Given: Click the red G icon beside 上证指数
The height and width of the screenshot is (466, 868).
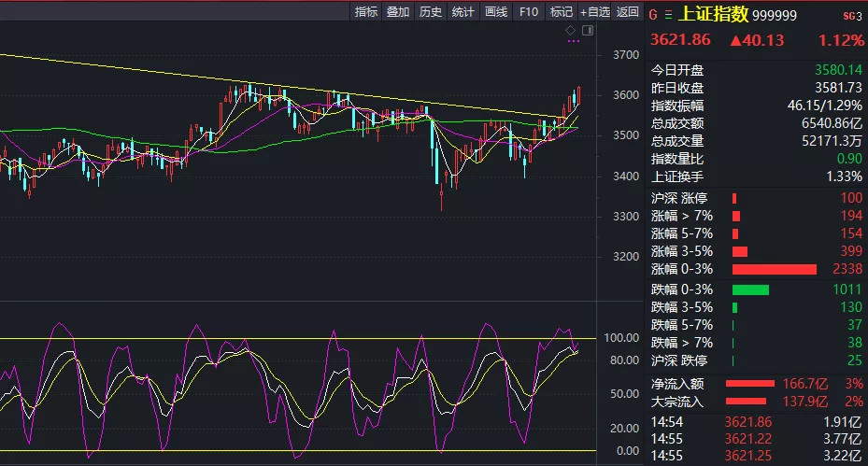Looking at the screenshot, I should [x=653, y=15].
